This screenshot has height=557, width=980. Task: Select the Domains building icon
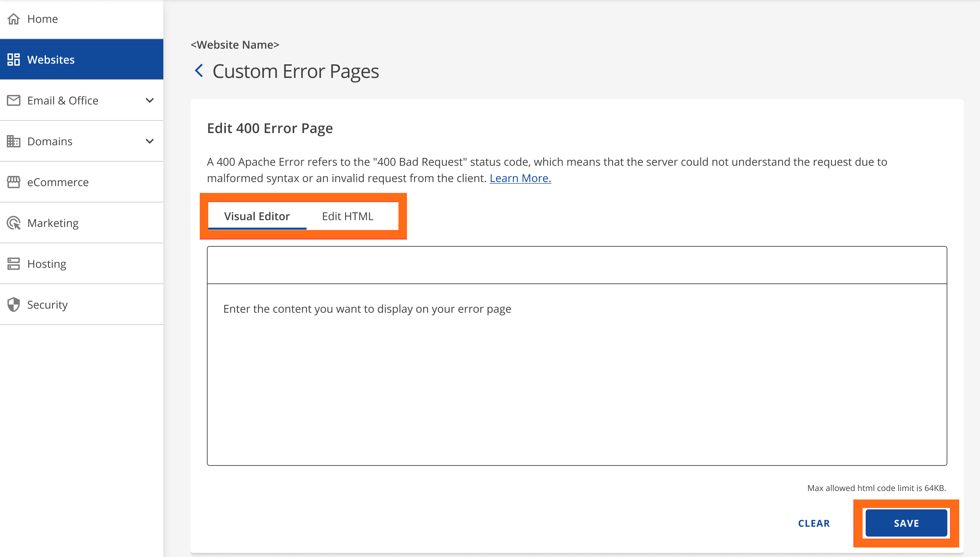13,141
